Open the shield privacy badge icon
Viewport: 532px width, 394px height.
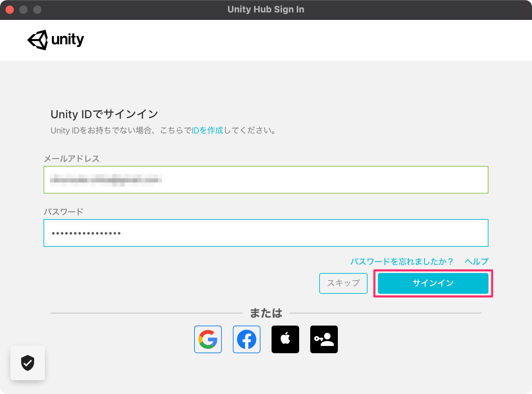[x=28, y=363]
